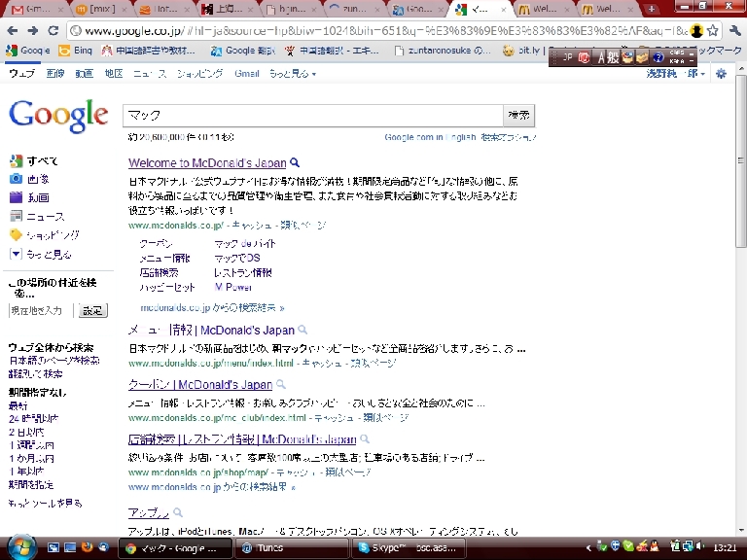Preview the アップル result with magnifier

(178, 512)
